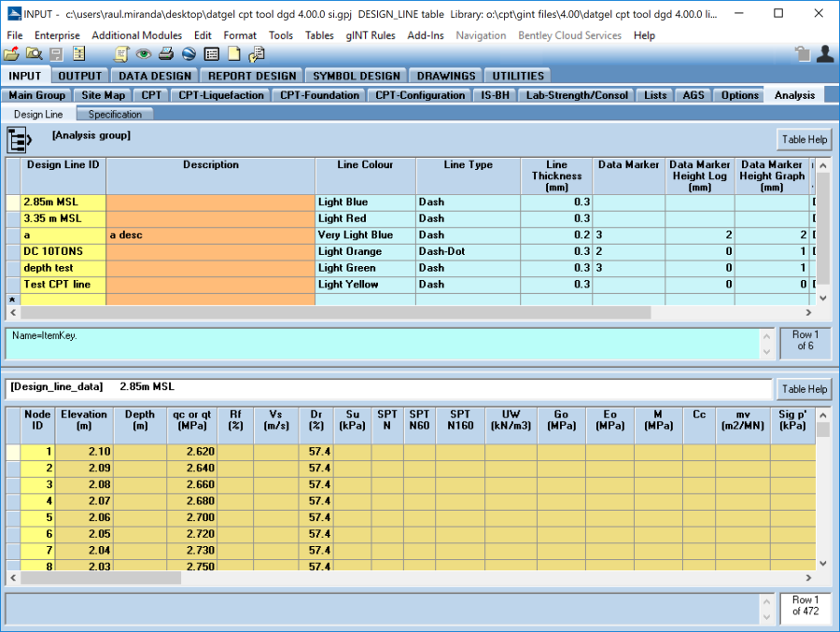Open the Additional Modules menu
This screenshot has width=840, height=632.
[136, 35]
